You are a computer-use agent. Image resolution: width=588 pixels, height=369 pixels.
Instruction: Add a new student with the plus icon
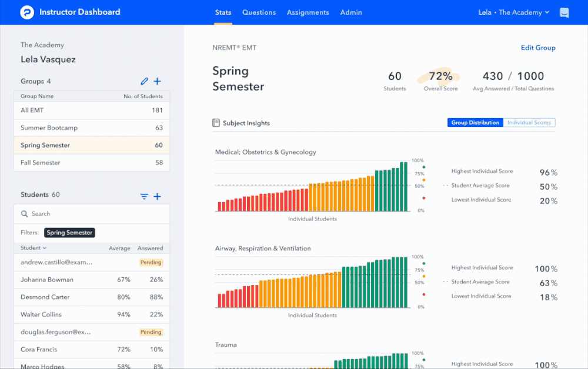158,196
